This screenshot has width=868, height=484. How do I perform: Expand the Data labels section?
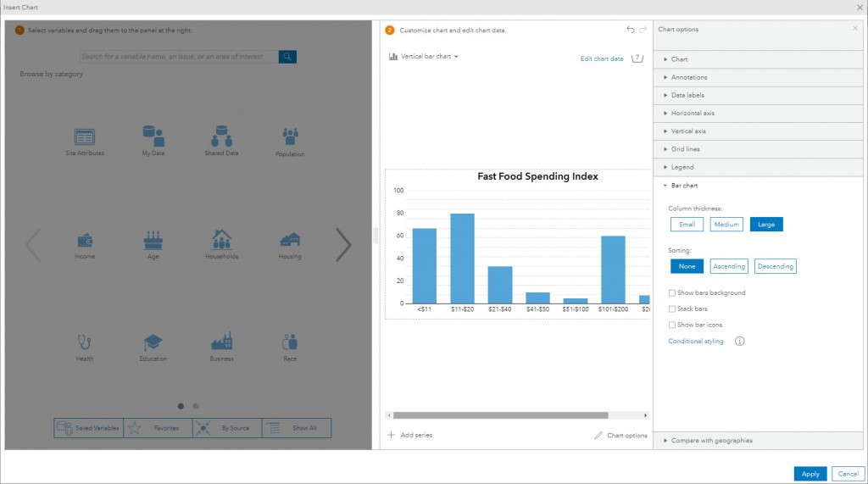(x=758, y=95)
